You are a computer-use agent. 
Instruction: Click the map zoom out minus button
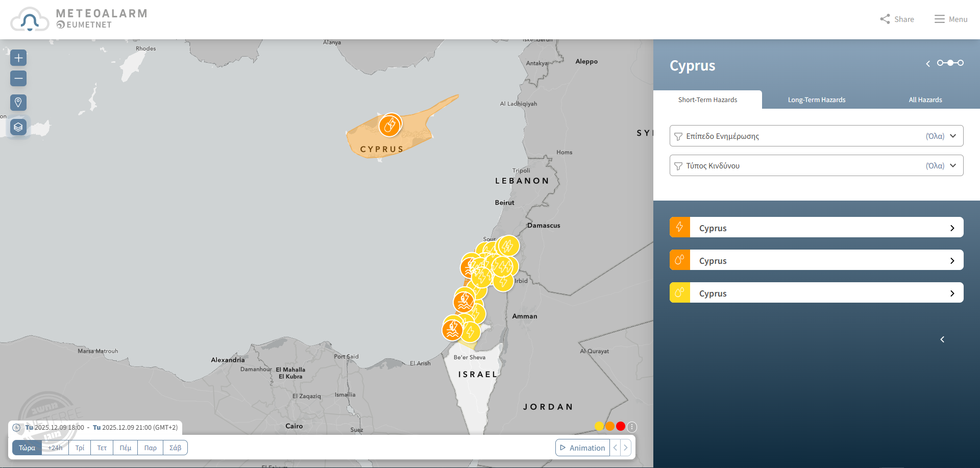[x=18, y=78]
